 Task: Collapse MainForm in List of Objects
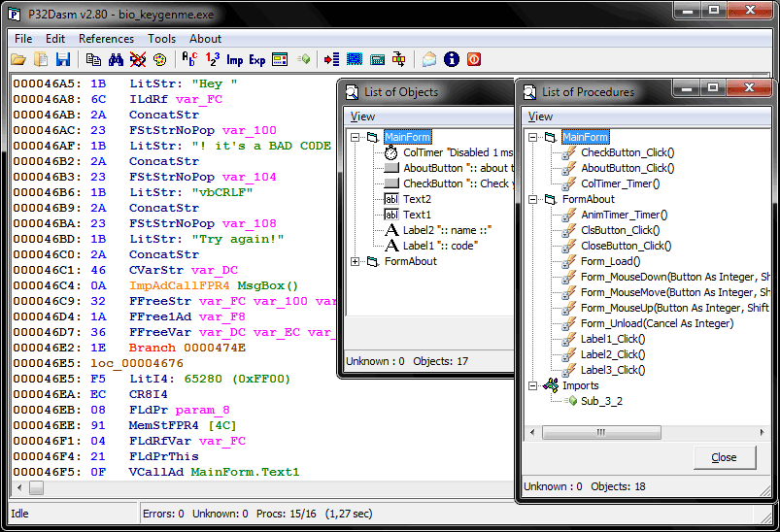point(355,137)
